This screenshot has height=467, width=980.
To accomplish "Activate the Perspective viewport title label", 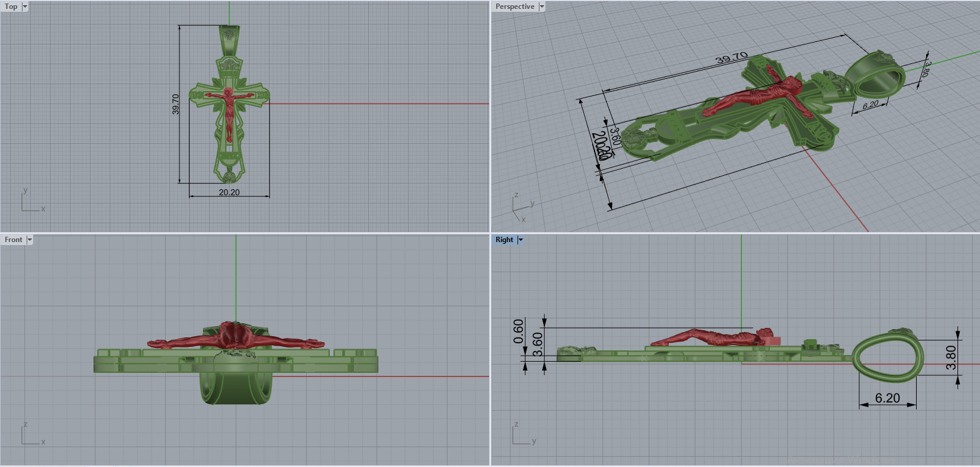I will point(515,7).
